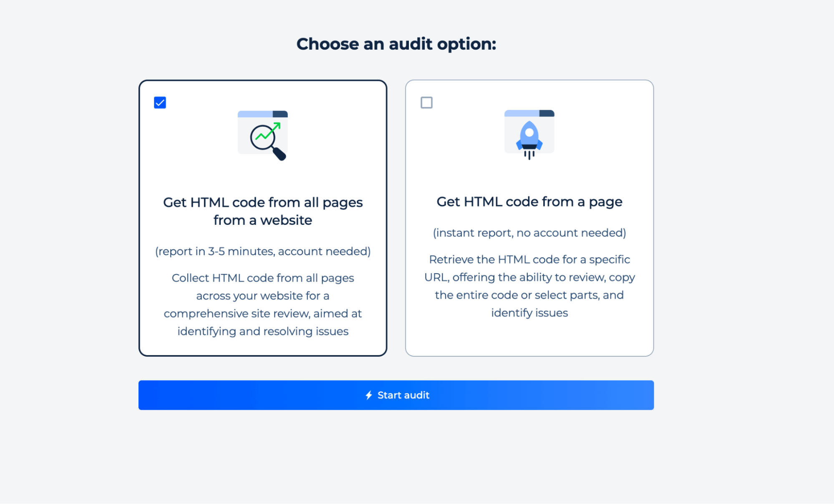Check the single page audit checkbox
834x504 pixels.
coord(426,103)
